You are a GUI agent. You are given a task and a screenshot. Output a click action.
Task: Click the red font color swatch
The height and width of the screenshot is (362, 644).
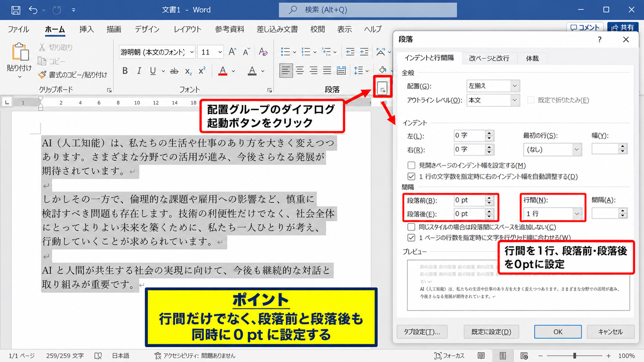[x=223, y=71]
